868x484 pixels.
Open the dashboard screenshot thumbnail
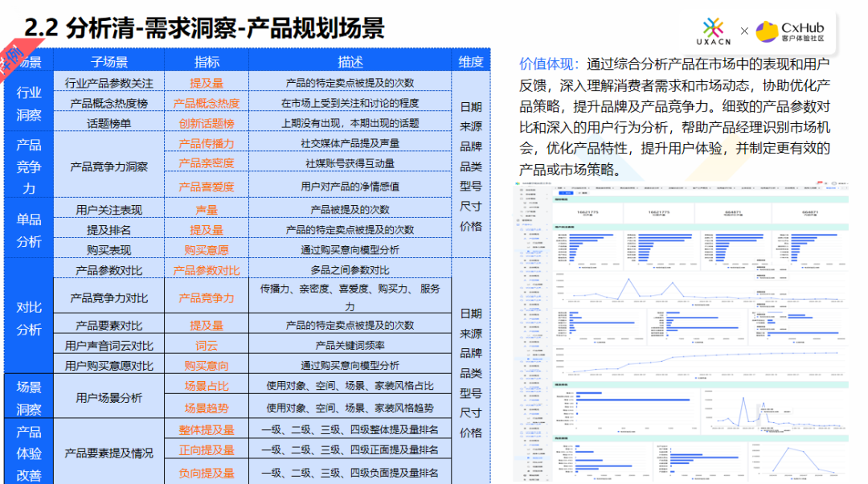pyautogui.click(x=682, y=330)
